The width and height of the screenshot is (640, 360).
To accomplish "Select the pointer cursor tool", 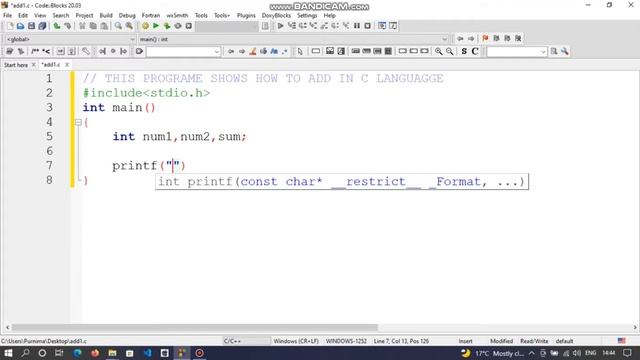I will [x=300, y=51].
